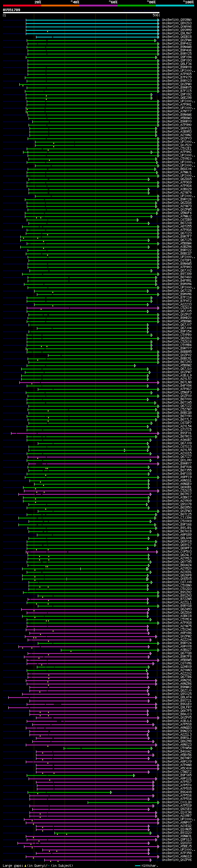Open hit UniRef100_Q69Y21
197x868 pixels.
tap(176, 128)
